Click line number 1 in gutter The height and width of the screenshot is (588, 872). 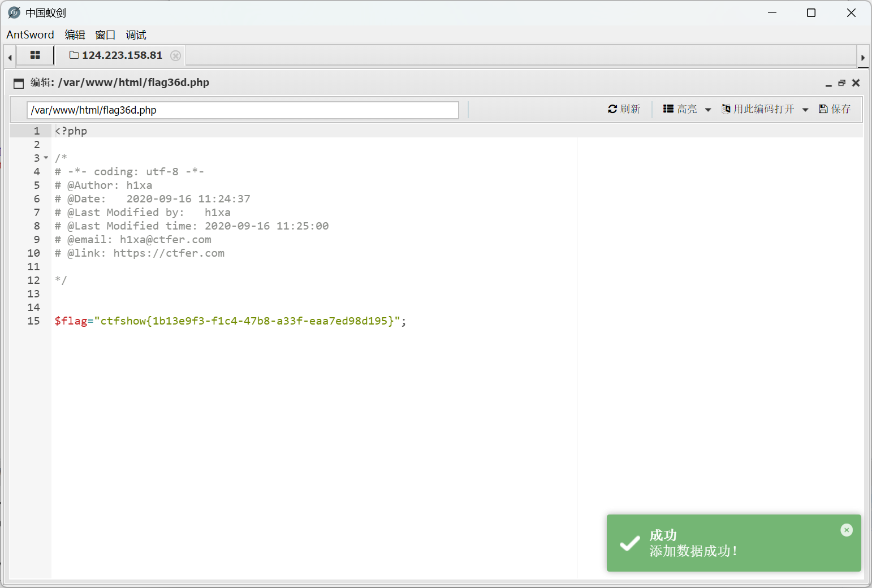[37, 131]
